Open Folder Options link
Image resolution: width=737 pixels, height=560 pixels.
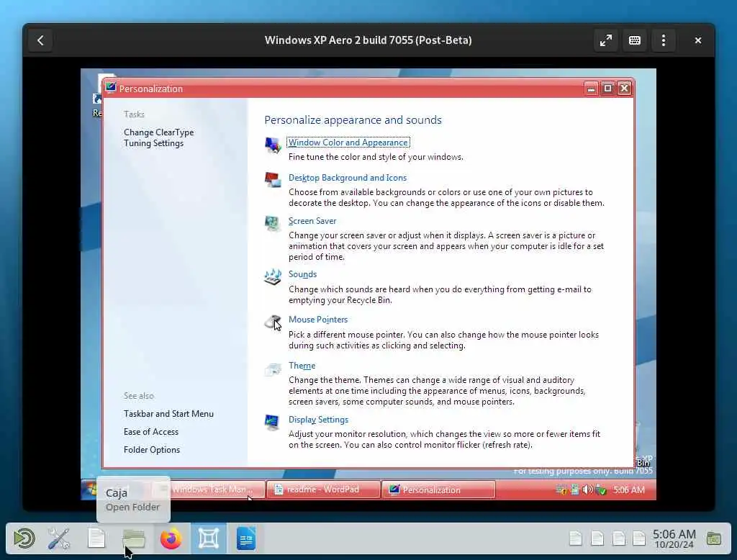pyautogui.click(x=151, y=449)
